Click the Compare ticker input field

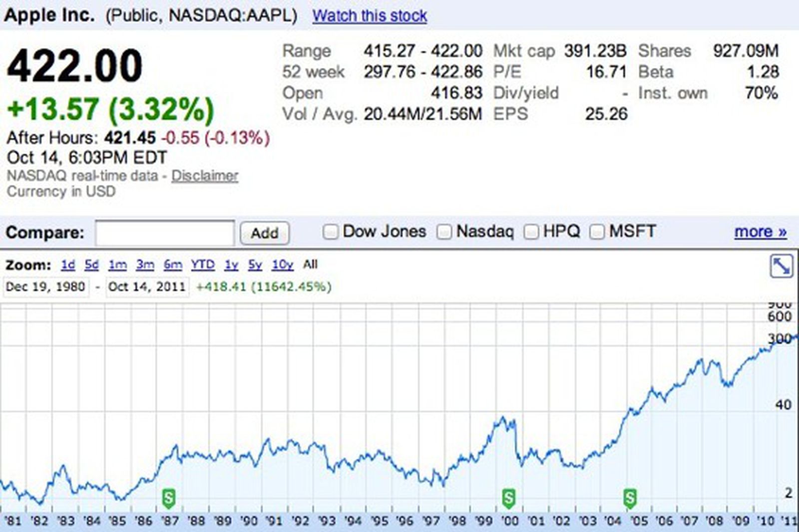[x=165, y=233]
